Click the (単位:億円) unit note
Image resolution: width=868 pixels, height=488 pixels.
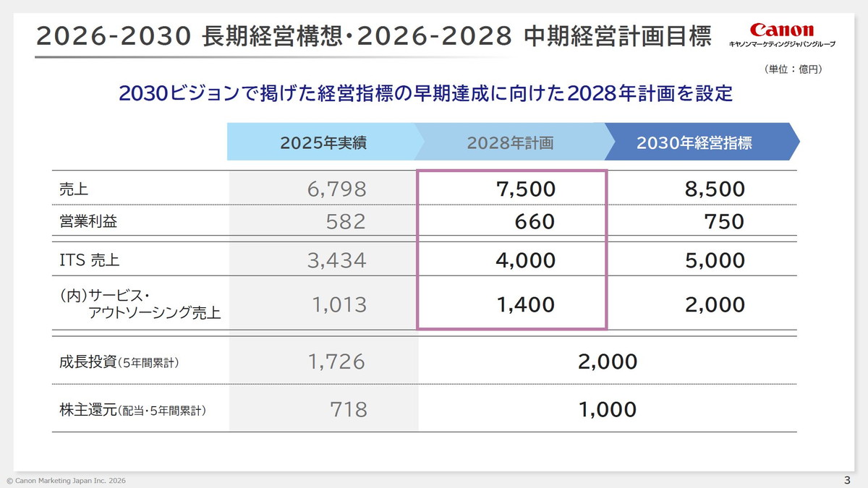point(793,69)
